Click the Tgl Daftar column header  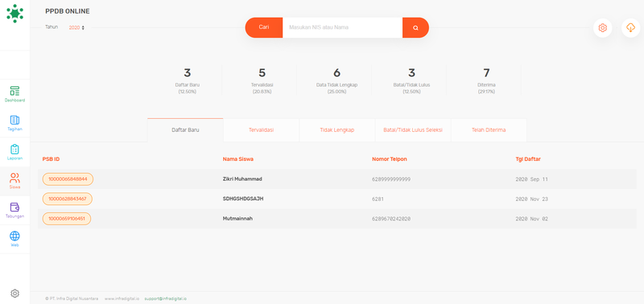point(528,159)
